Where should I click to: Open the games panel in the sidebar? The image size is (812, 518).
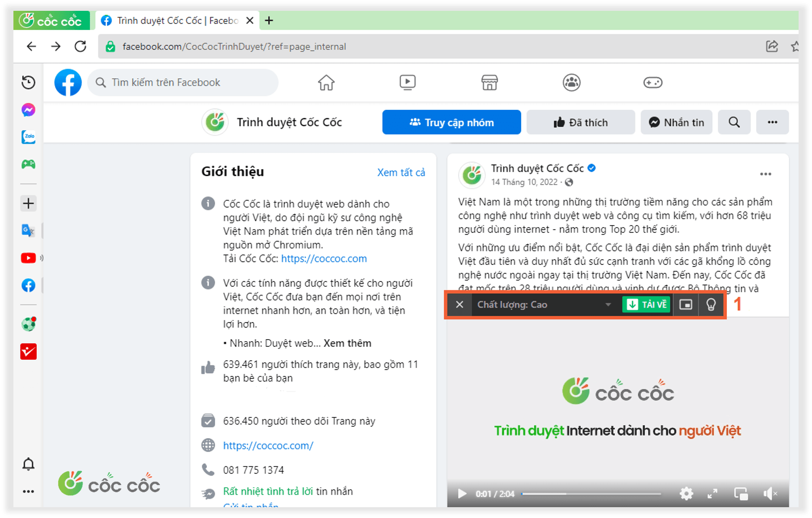[28, 164]
